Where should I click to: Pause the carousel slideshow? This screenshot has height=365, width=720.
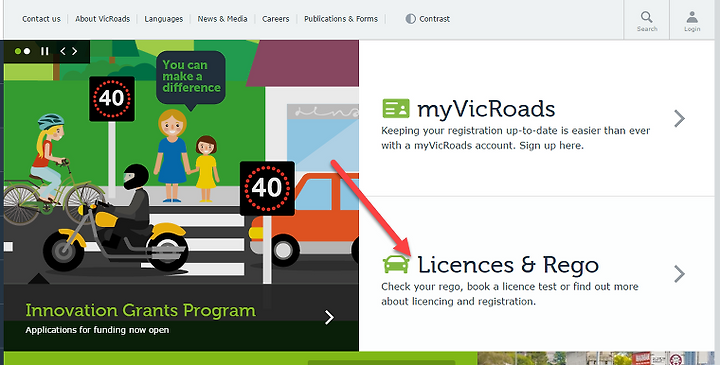(45, 51)
